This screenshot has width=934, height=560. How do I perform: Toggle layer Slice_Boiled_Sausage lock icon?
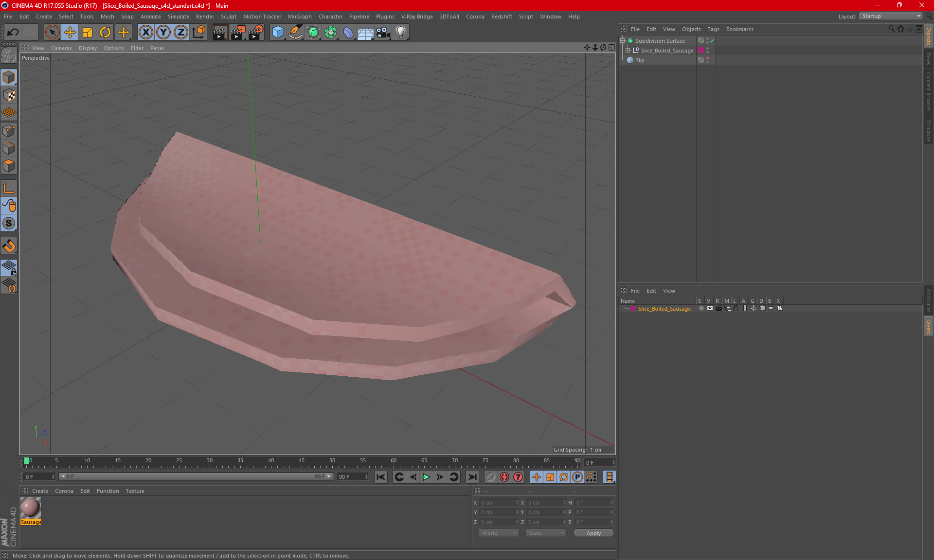(736, 308)
